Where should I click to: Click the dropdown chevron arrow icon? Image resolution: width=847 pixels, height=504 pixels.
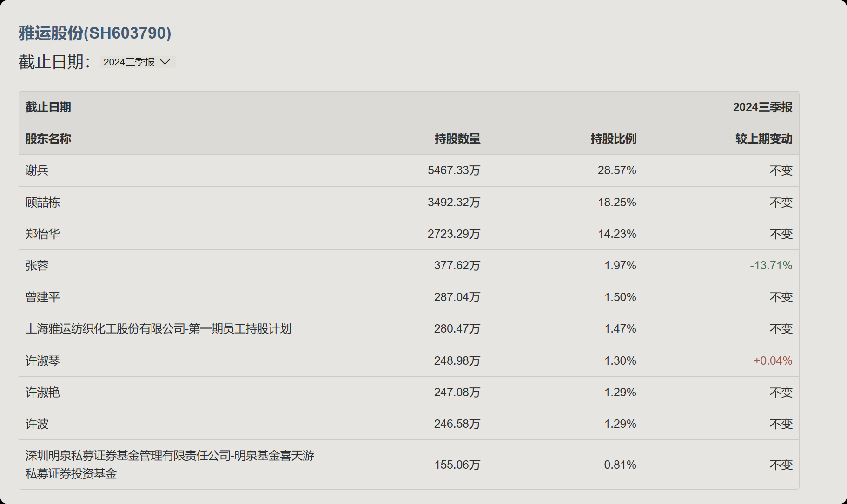click(165, 62)
